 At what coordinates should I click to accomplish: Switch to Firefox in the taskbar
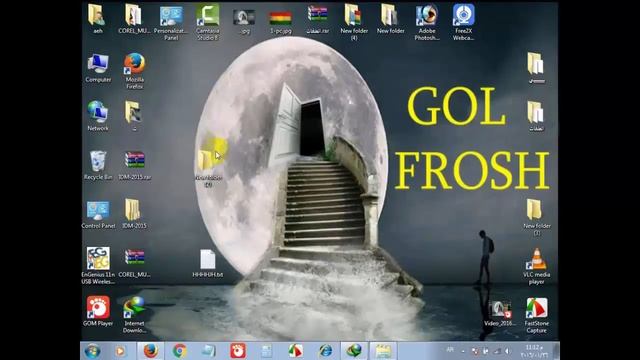click(150, 351)
